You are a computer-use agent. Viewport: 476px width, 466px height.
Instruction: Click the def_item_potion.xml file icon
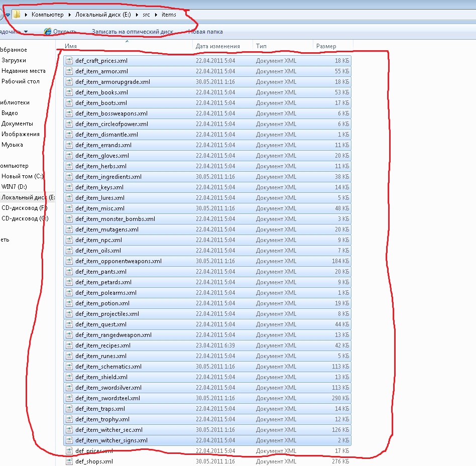click(69, 303)
